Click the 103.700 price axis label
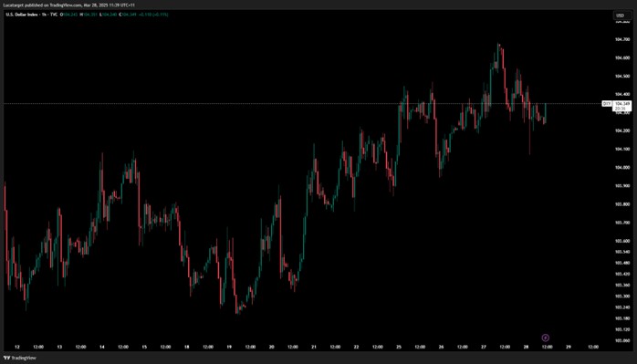Viewport: 637px width, 364px height. point(622,223)
